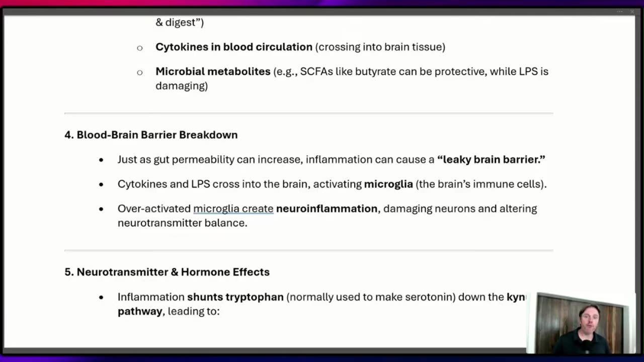Click the bullet before "Just as gut permeability"
The height and width of the screenshot is (362, 644).
pos(101,160)
